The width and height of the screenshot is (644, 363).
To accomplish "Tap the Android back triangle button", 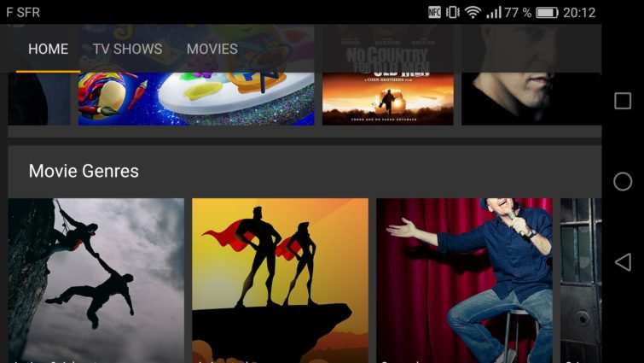I will tap(623, 262).
